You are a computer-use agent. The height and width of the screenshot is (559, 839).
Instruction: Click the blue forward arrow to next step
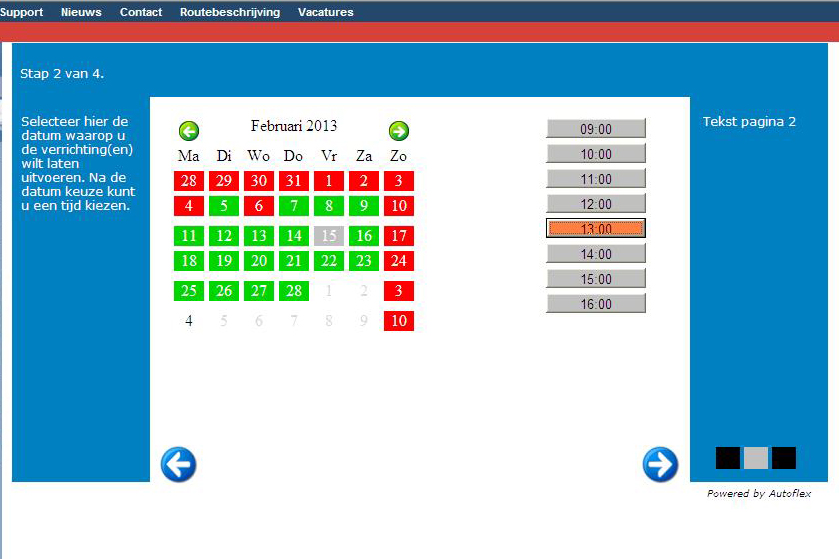[660, 465]
